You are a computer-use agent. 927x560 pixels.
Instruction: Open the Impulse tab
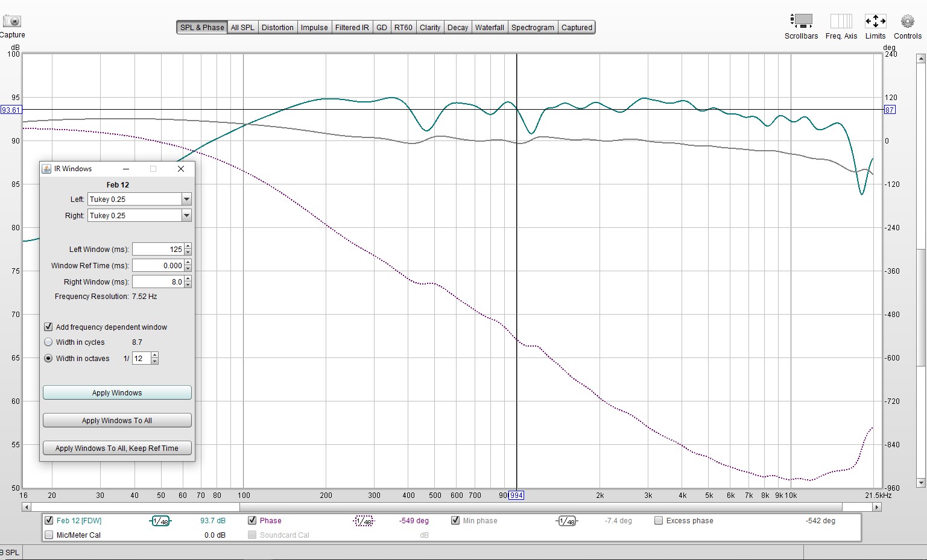pos(314,27)
